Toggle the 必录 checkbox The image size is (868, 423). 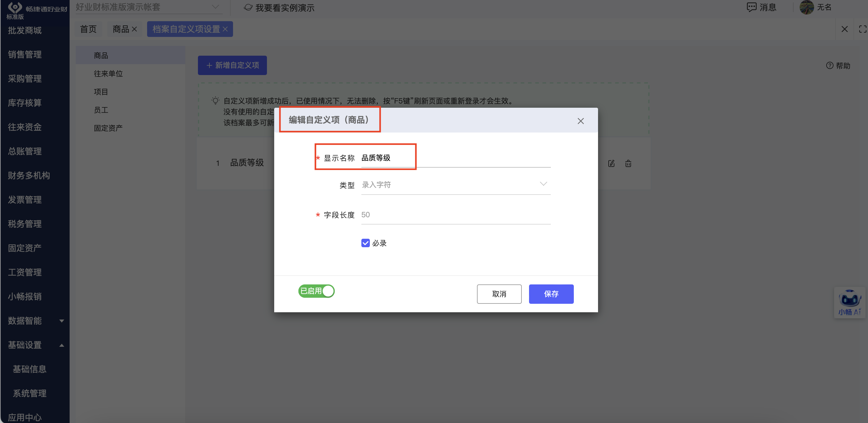365,243
